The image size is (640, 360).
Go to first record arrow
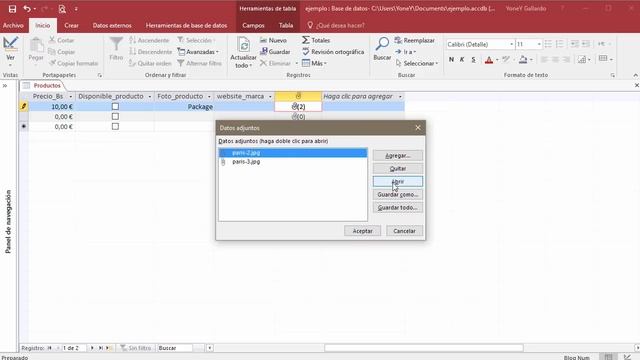click(49, 348)
